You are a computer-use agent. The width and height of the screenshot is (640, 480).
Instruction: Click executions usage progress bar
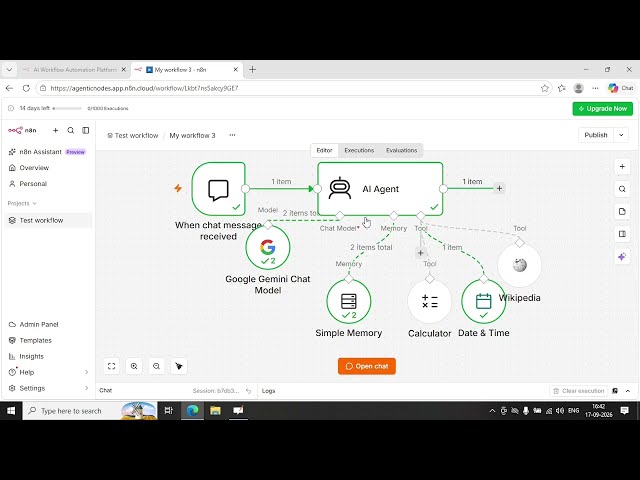(67, 109)
